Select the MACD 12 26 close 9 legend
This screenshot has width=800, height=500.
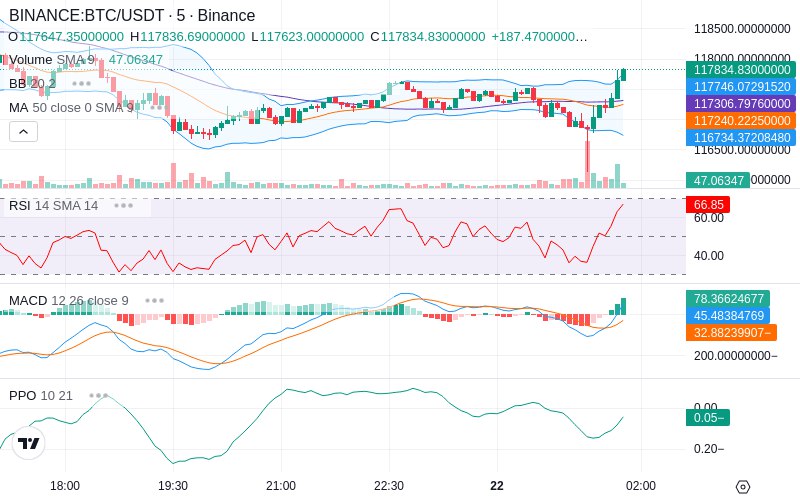69,301
